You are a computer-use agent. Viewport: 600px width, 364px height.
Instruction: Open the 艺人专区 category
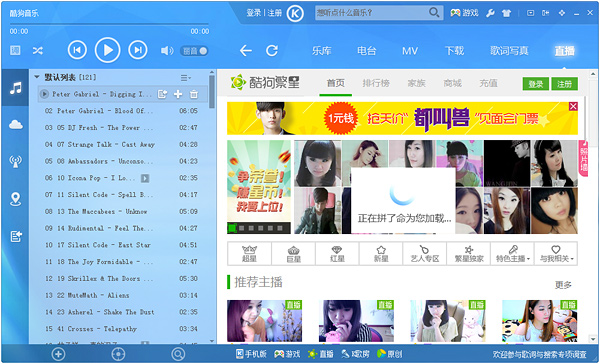425,254
